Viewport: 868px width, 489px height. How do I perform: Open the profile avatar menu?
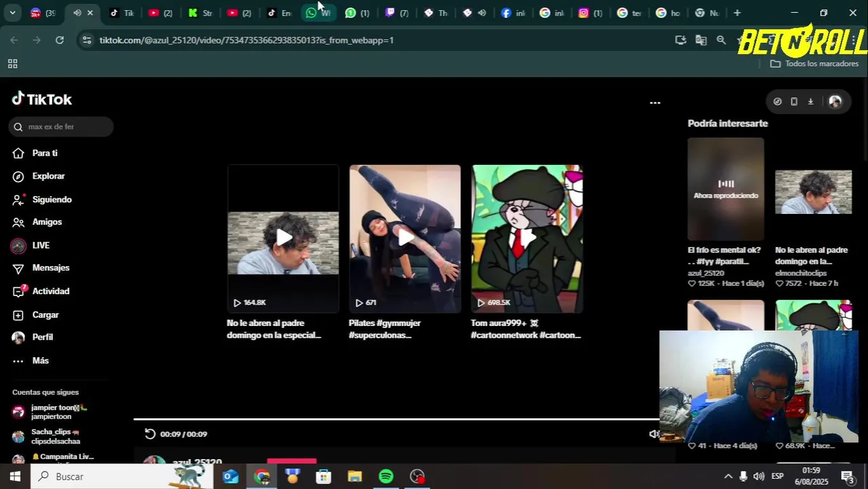835,101
